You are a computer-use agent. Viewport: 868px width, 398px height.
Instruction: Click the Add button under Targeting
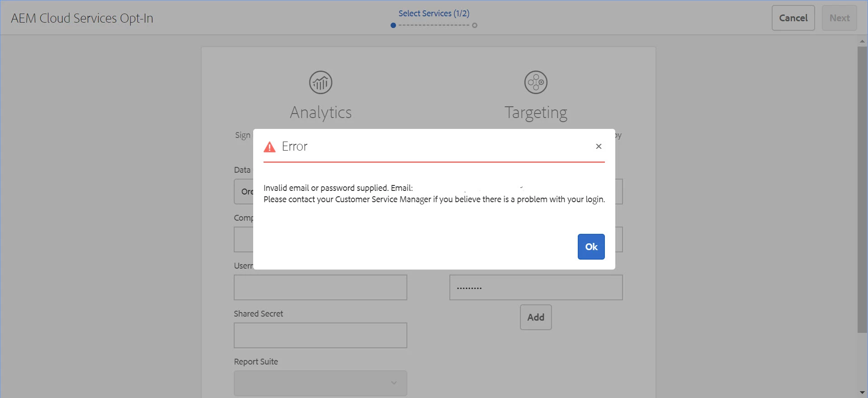[536, 317]
